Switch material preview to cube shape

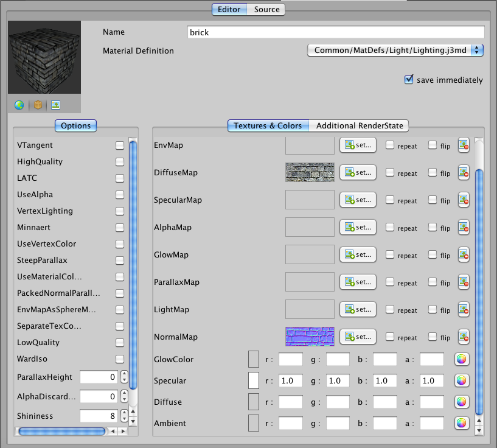(x=36, y=105)
